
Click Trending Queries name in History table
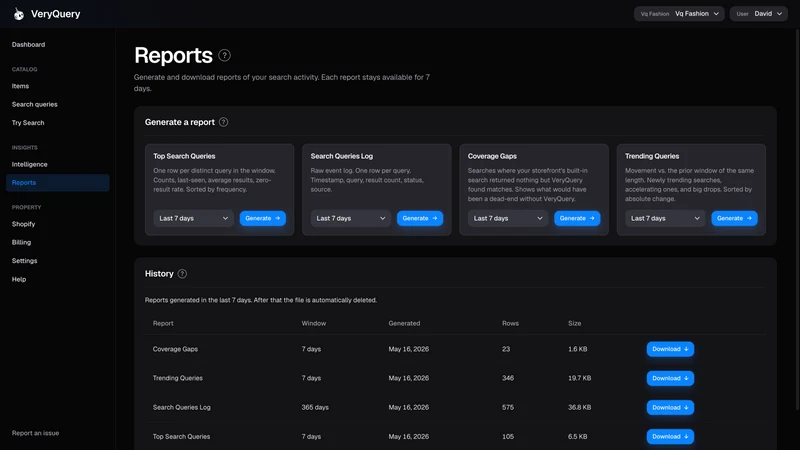178,378
